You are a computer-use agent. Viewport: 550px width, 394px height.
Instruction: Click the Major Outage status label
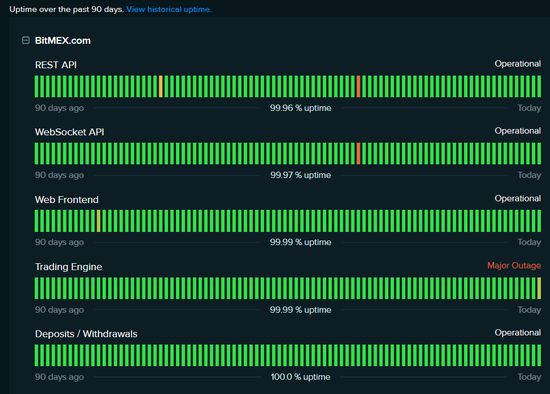(514, 266)
